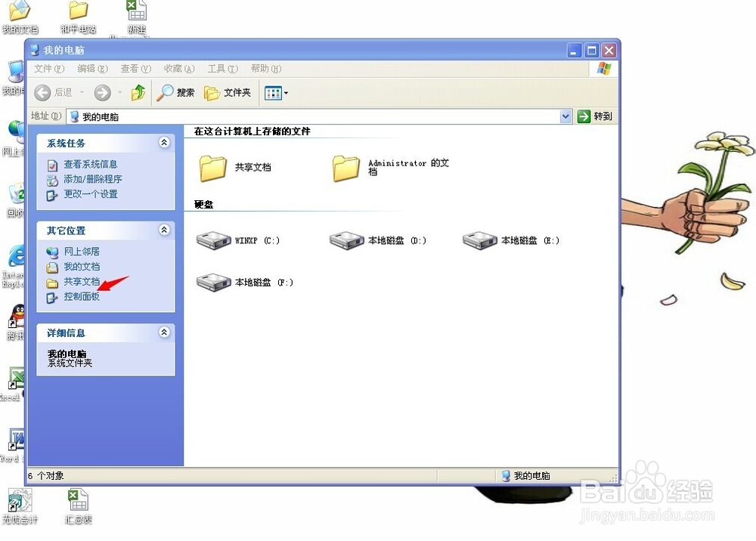Go up one folder level icon
This screenshot has height=541, width=756.
click(x=138, y=92)
